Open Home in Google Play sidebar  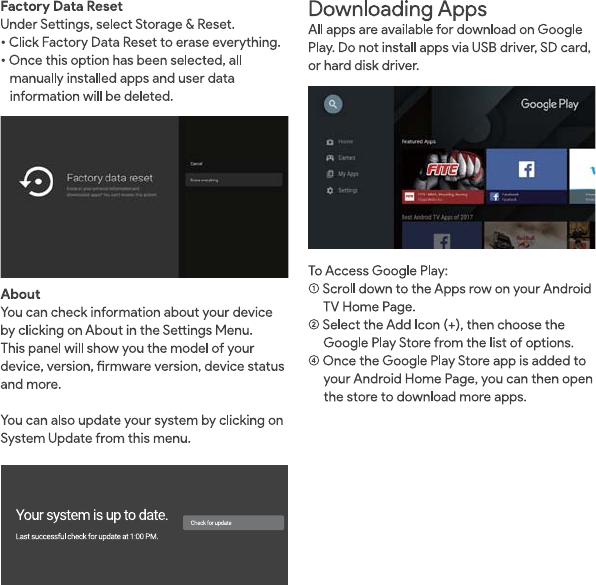point(339,142)
